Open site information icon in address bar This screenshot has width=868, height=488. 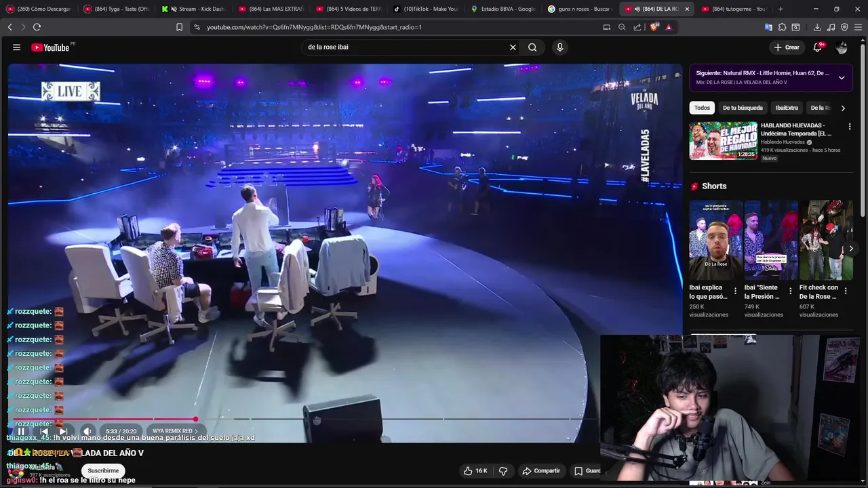[197, 27]
